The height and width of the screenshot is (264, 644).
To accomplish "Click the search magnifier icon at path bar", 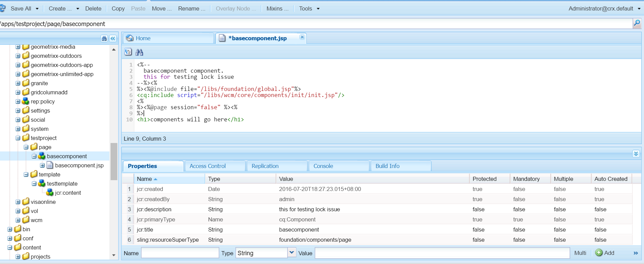I will (637, 23).
